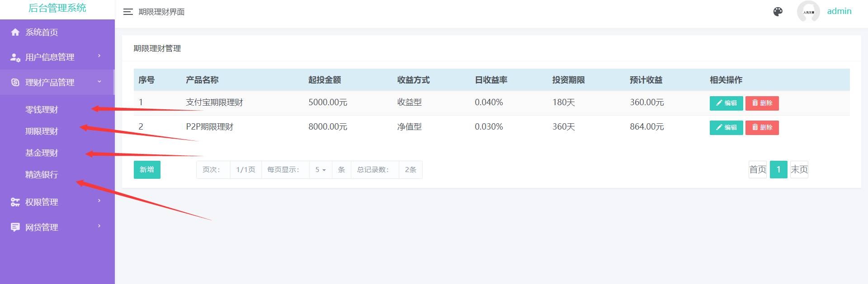Click the P2P期限理财 product name cell
868x284 pixels.
click(x=210, y=127)
